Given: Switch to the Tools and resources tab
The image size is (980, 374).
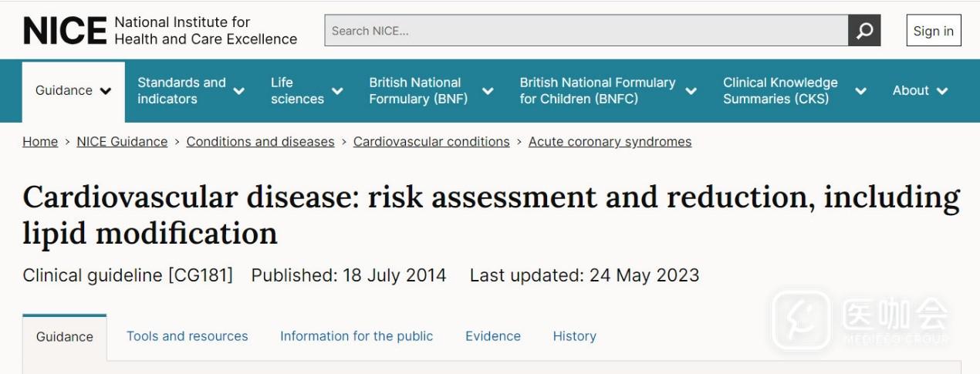Looking at the screenshot, I should 188,336.
